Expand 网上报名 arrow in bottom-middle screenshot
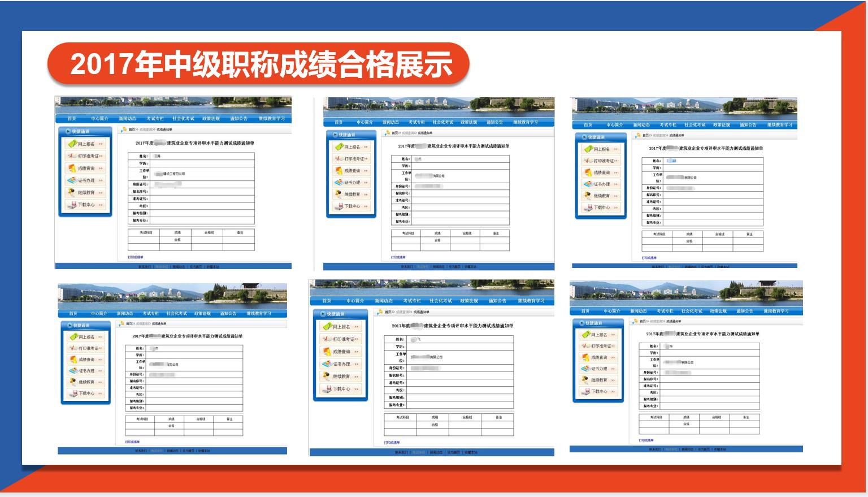The width and height of the screenshot is (868, 497). coord(357,327)
